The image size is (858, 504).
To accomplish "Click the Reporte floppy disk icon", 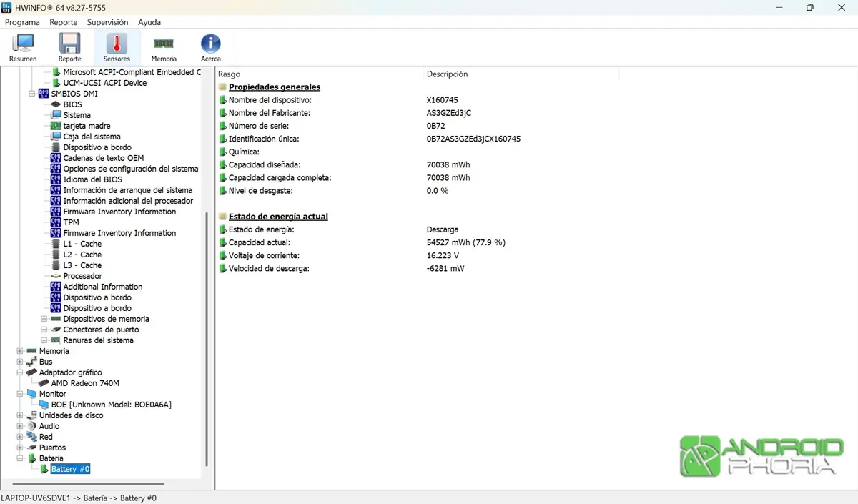I will pos(69,47).
